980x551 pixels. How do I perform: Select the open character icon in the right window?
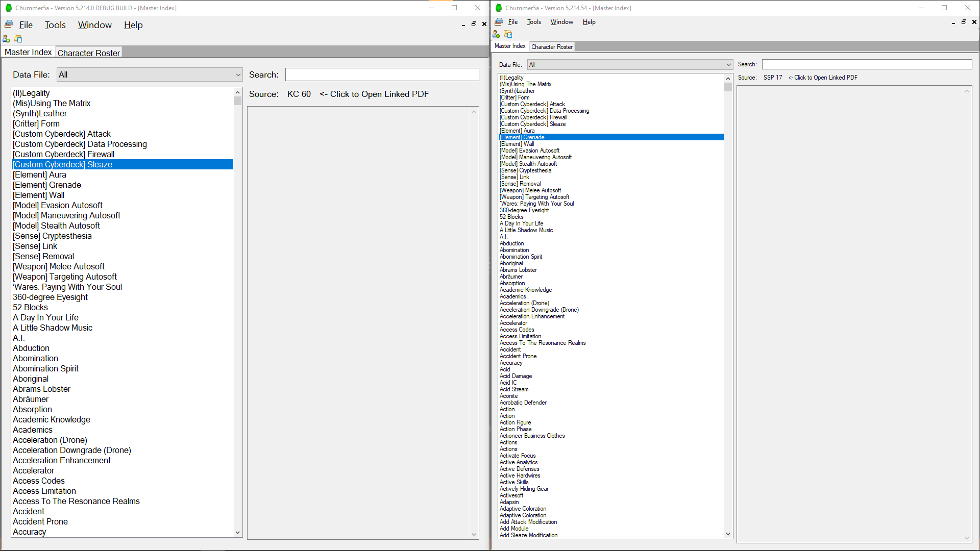(x=508, y=34)
